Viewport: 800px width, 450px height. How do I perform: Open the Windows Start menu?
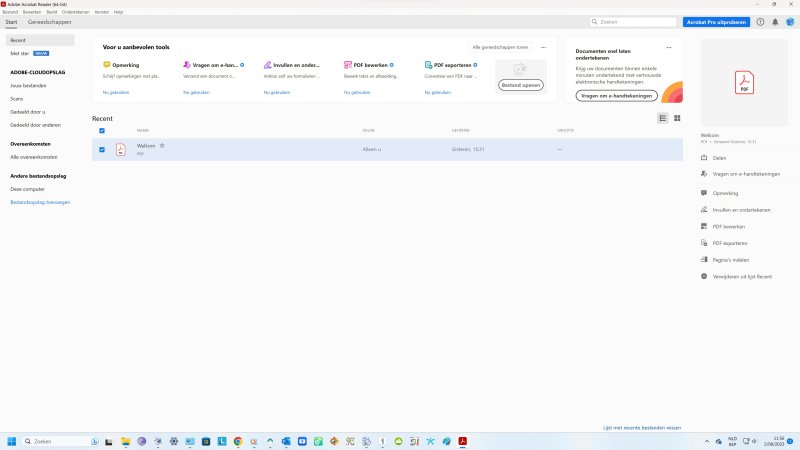coord(13,441)
